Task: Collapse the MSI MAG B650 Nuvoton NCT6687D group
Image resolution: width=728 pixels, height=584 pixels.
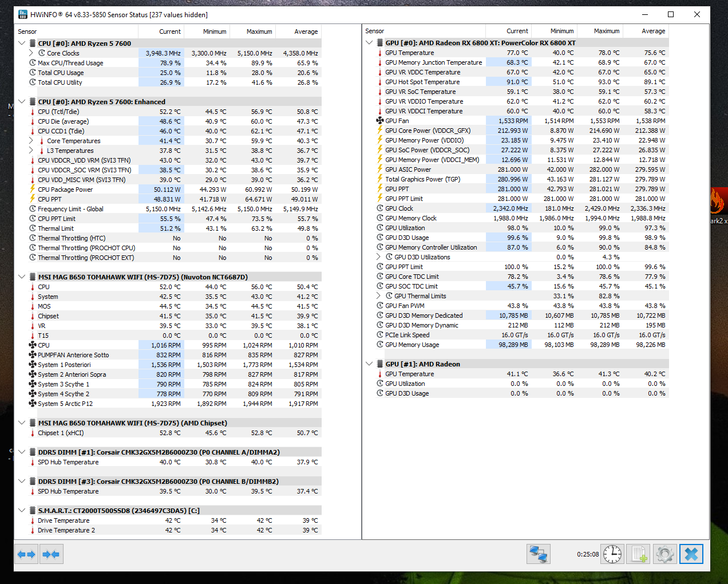Action: (x=22, y=277)
